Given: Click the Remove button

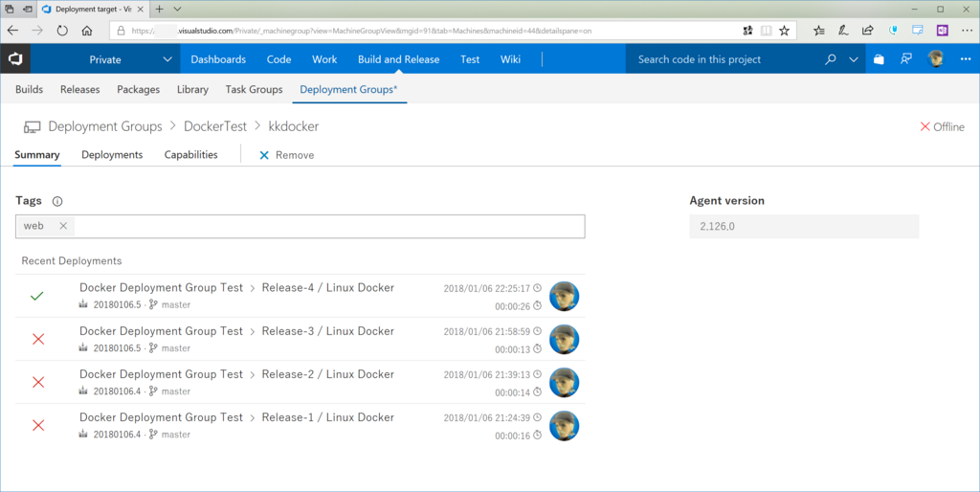Looking at the screenshot, I should coord(287,155).
